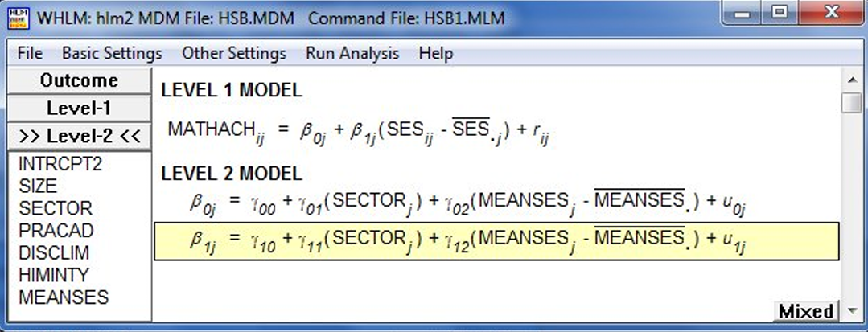Click the Outcome button
The image size is (868, 332).
click(79, 80)
